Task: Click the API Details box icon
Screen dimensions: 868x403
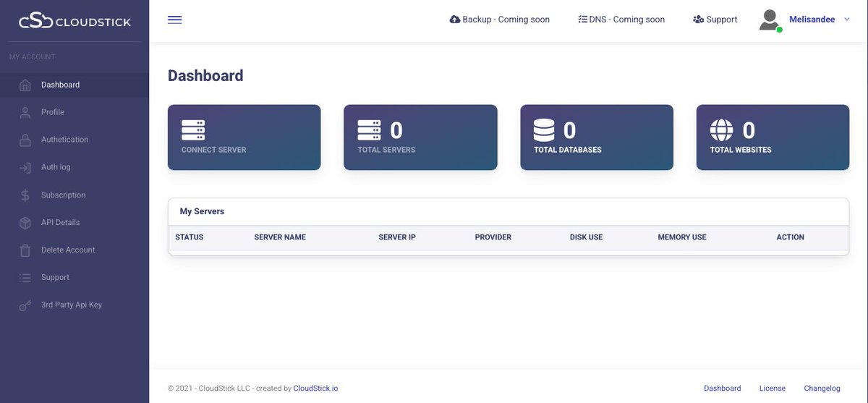Action: click(25, 223)
